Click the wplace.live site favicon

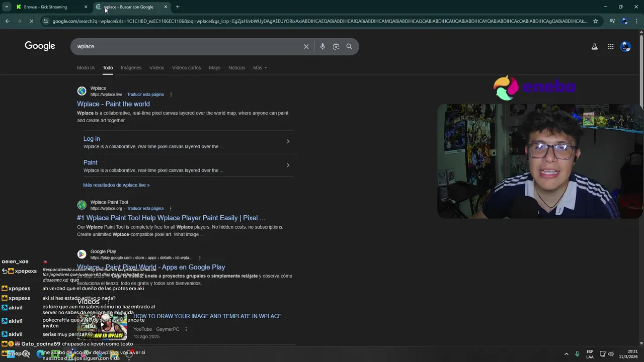pyautogui.click(x=82, y=91)
